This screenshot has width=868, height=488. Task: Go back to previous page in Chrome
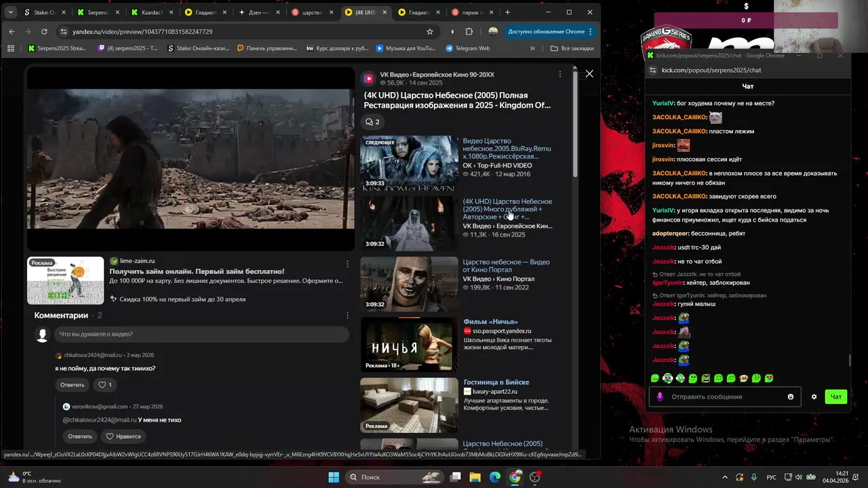tap(12, 32)
